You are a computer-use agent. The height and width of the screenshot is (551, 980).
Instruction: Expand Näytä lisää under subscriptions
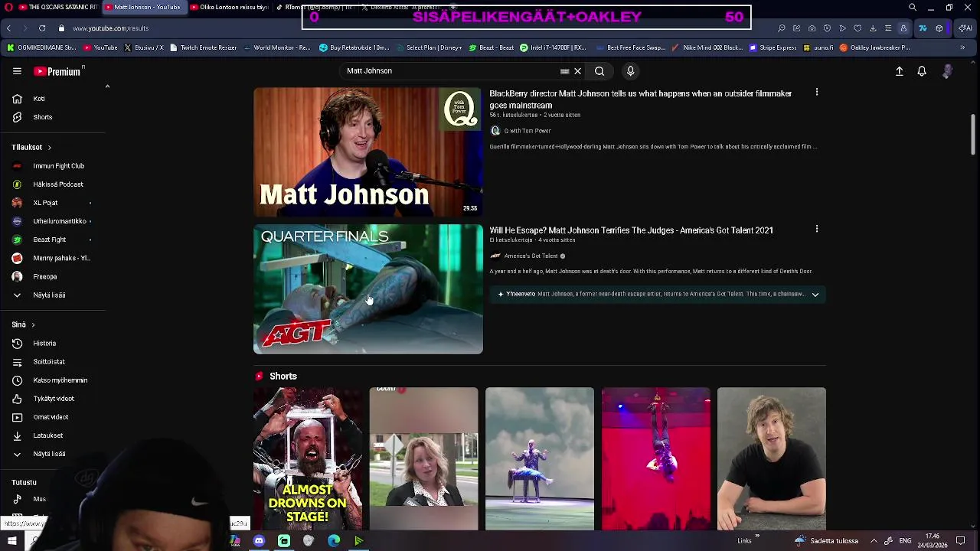[x=54, y=295]
